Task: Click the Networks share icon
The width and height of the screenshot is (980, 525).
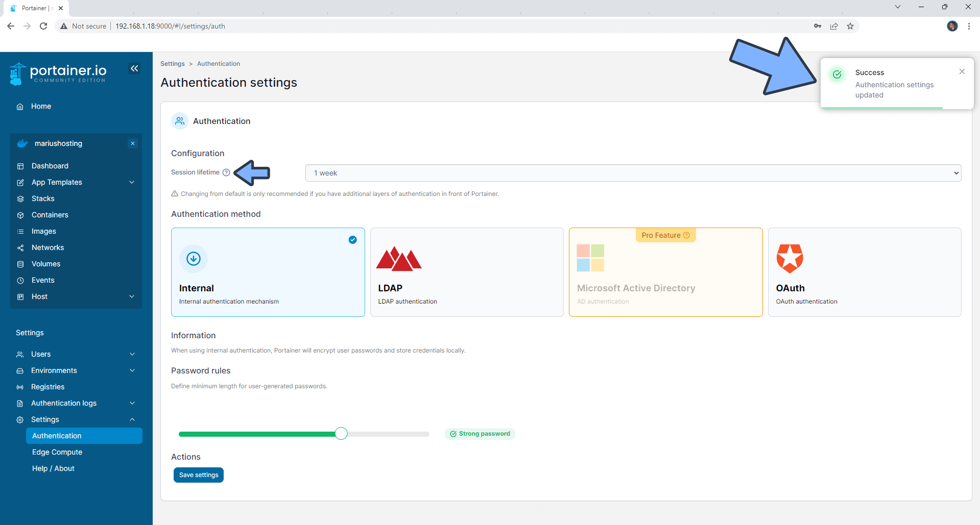Action: (20, 248)
